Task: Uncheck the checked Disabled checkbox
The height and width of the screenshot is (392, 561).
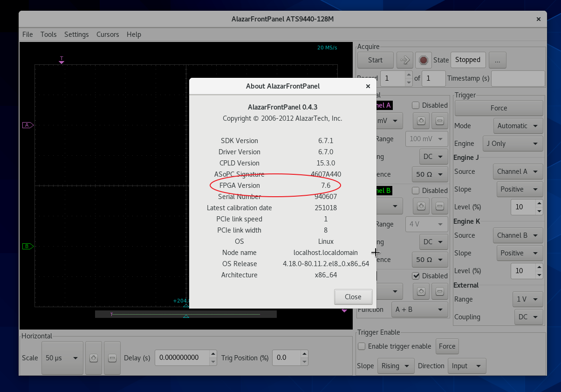Action: (416, 276)
